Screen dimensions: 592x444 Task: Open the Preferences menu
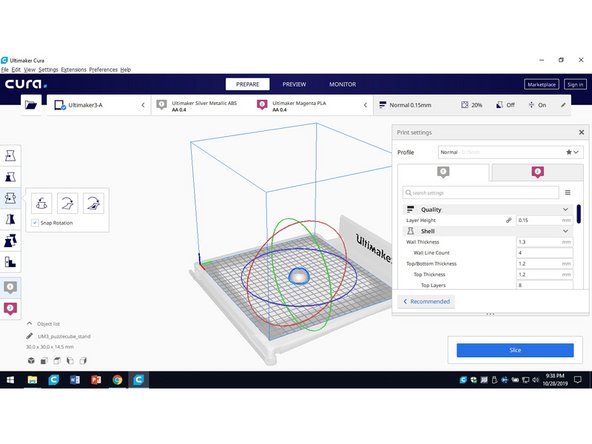[x=103, y=69]
